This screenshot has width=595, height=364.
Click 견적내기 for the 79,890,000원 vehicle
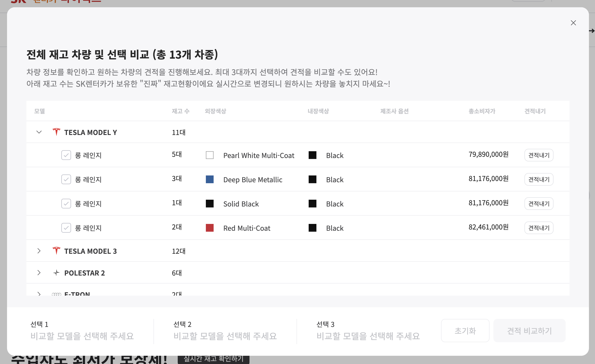pyautogui.click(x=539, y=155)
